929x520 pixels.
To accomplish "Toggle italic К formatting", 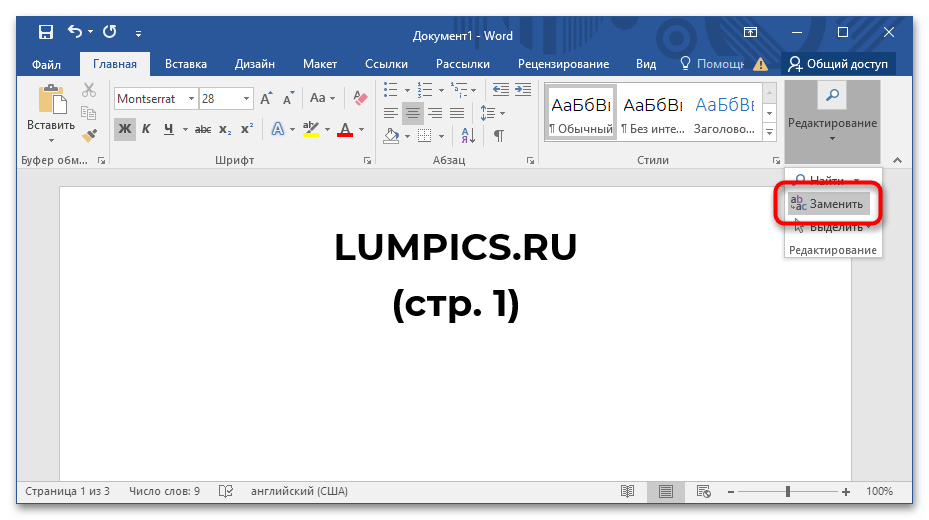I will pyautogui.click(x=146, y=129).
